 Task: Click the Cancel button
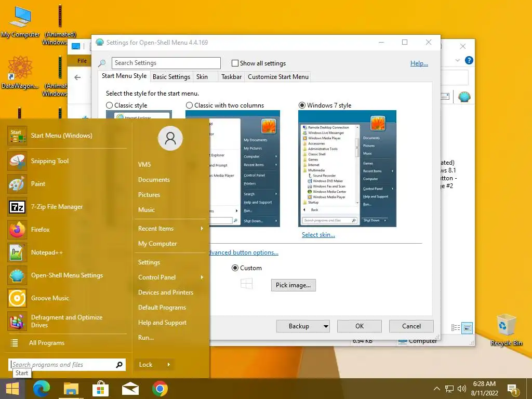click(x=411, y=326)
